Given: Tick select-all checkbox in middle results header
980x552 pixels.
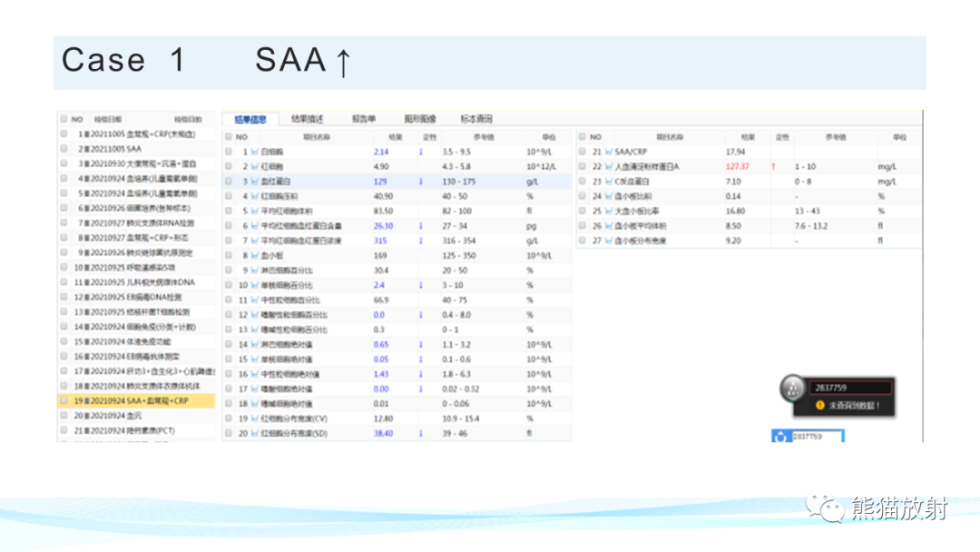Looking at the screenshot, I should click(x=228, y=137).
